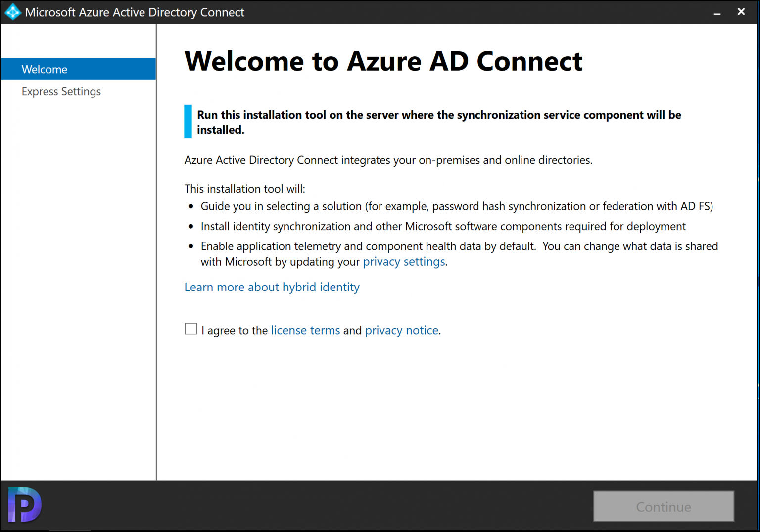Select Express Settings in the sidebar
Image resolution: width=760 pixels, height=532 pixels.
[x=61, y=91]
